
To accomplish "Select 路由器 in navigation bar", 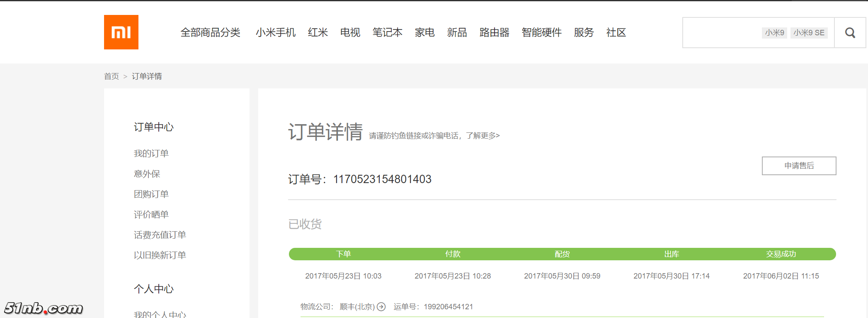I will 495,32.
